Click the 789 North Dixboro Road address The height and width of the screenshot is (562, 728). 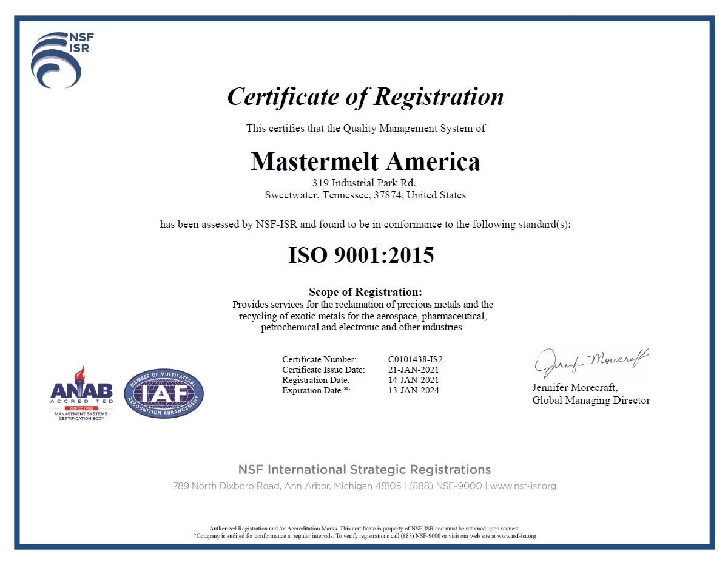287,486
